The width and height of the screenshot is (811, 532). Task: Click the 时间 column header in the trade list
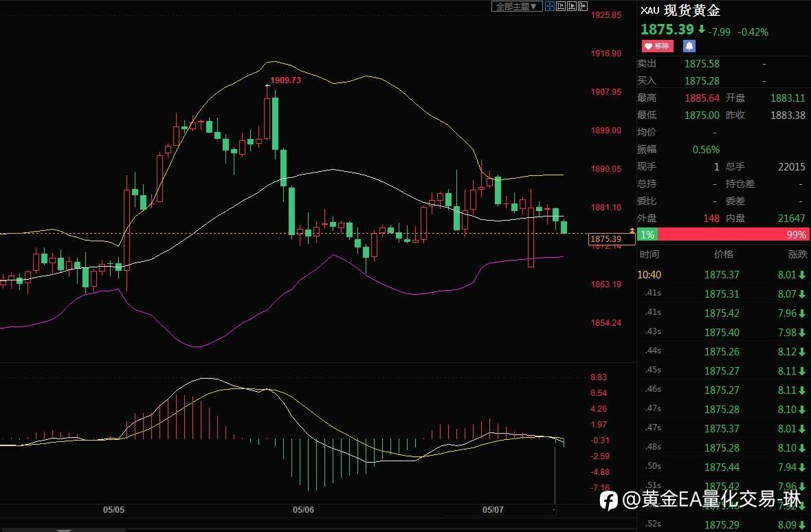[x=649, y=254]
